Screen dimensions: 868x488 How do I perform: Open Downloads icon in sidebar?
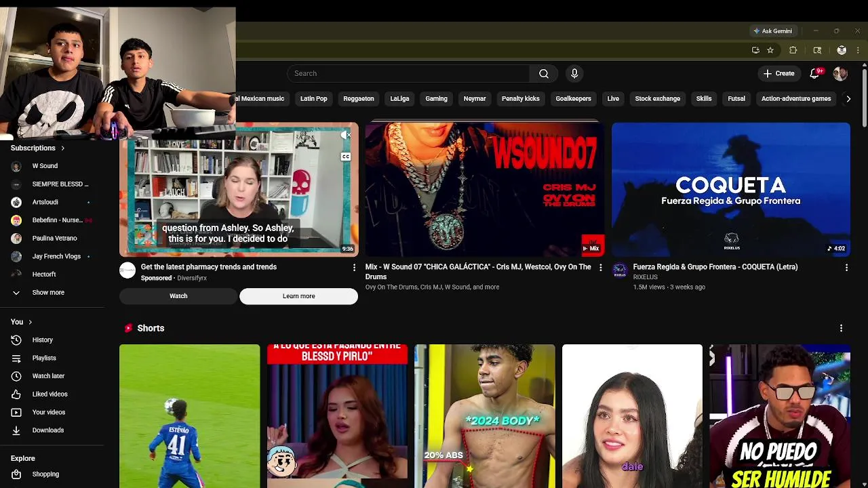[16, 430]
